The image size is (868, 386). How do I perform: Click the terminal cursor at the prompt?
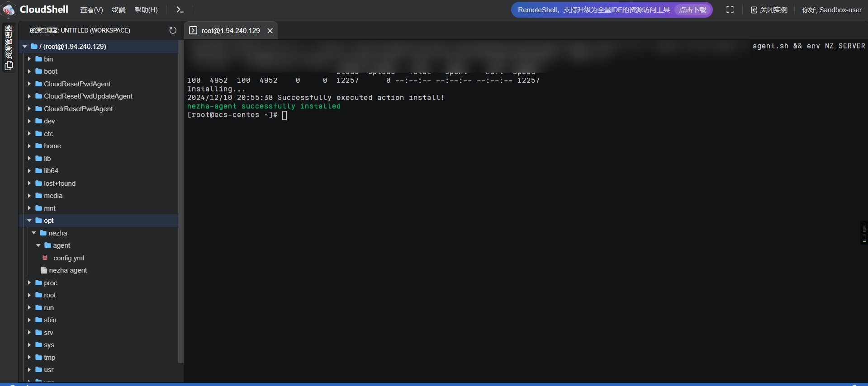285,115
